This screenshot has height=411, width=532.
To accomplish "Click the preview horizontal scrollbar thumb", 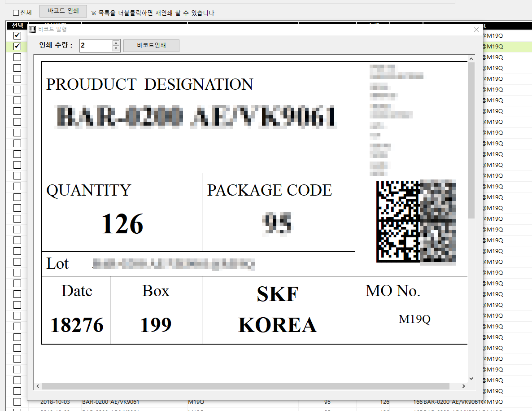I will 245,386.
